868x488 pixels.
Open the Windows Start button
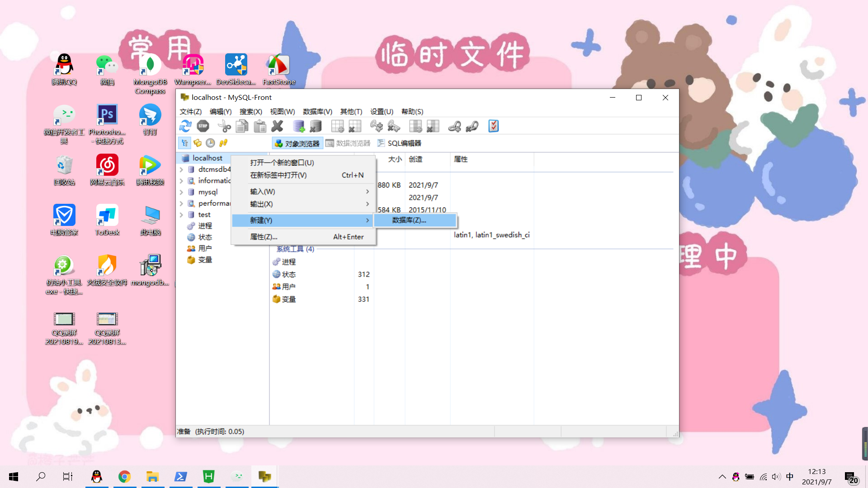tap(14, 477)
